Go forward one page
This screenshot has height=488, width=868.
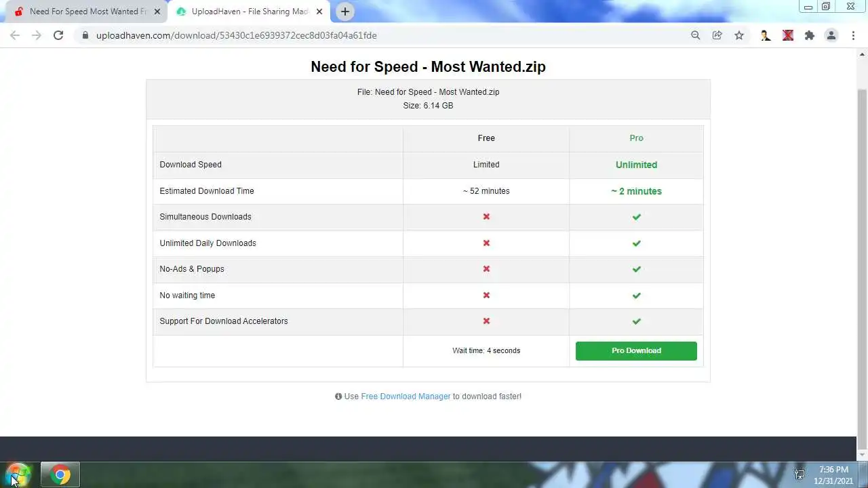click(37, 35)
